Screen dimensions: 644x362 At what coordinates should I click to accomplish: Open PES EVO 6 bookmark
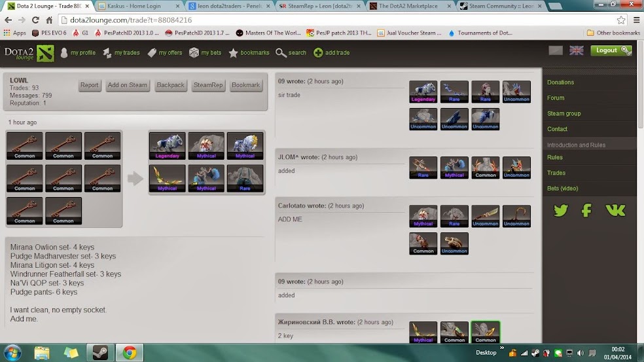click(x=49, y=33)
